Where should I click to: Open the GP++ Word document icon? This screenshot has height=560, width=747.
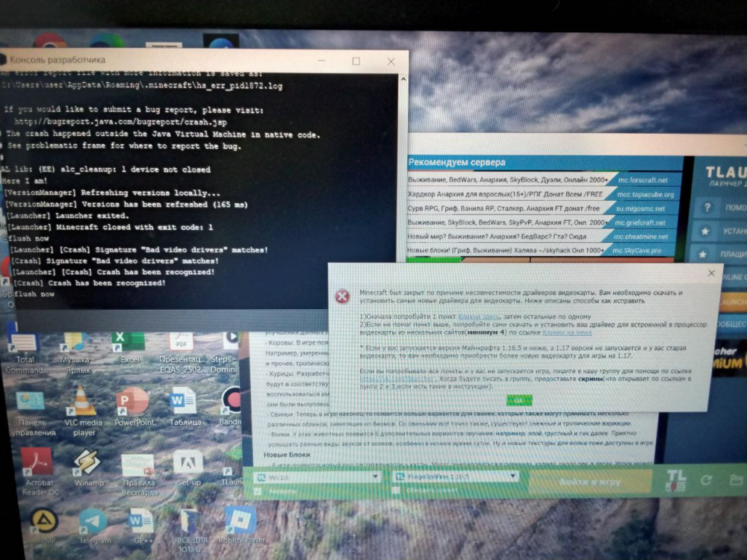pyautogui.click(x=141, y=526)
